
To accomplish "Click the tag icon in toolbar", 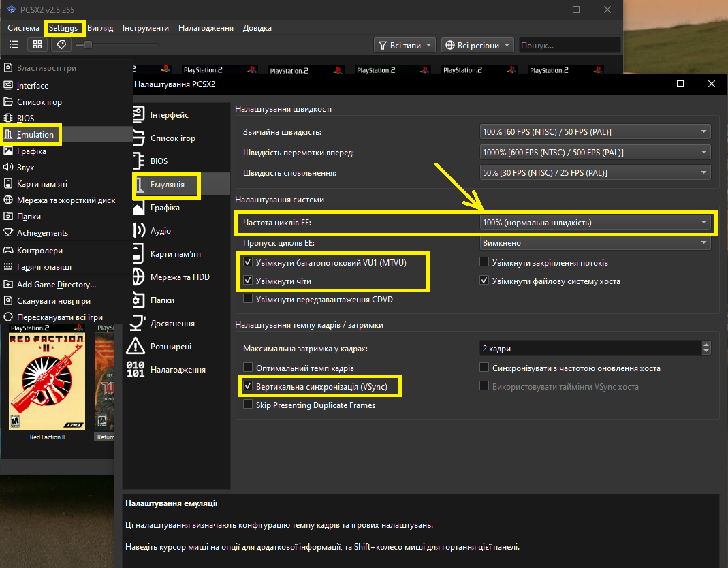I will [61, 44].
